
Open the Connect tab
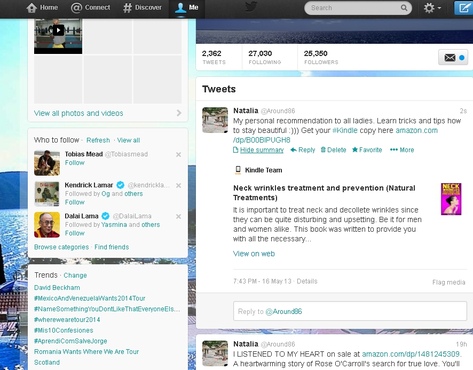coord(90,8)
